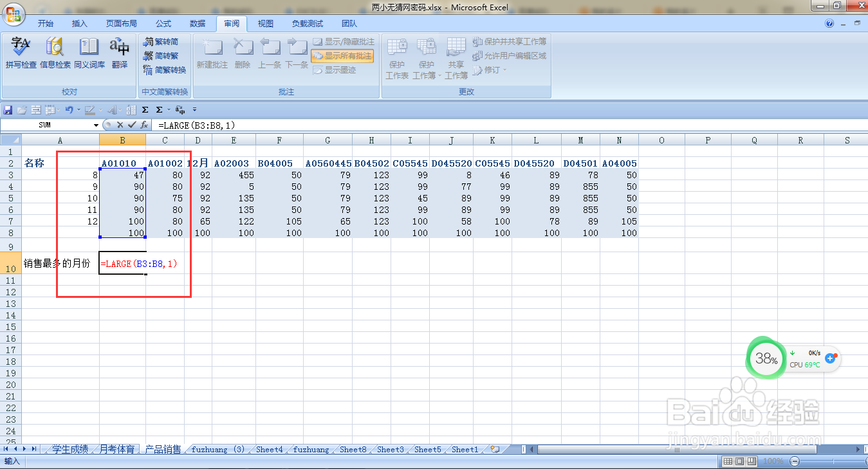Open the 同义词库 thesaurus
This screenshot has width=868, height=469.
(89, 53)
